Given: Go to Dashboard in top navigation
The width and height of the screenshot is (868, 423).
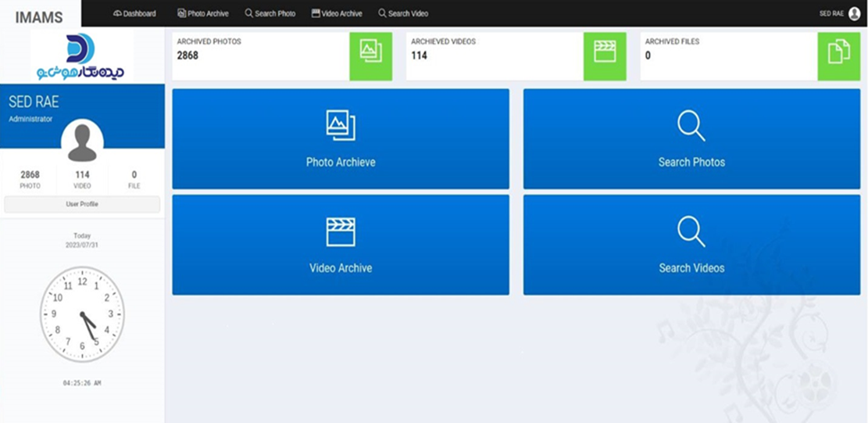Looking at the screenshot, I should click(134, 13).
